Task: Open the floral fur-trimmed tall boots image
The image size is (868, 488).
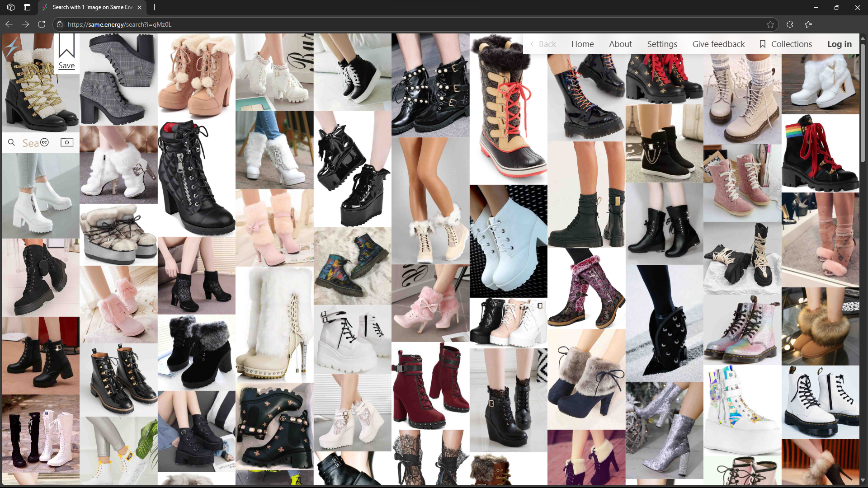Action: (x=586, y=288)
